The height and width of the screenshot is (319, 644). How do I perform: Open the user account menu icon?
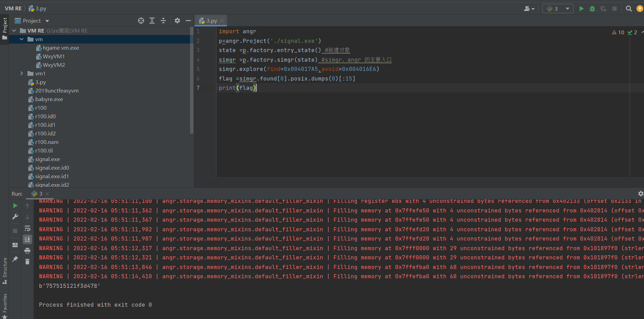click(529, 9)
